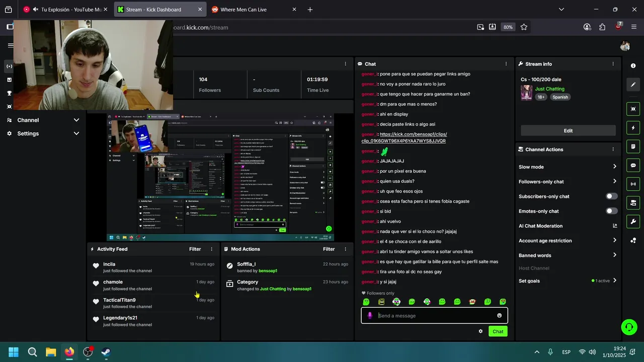
Task: Open browser extensions puzzle icon
Action: coord(602,27)
